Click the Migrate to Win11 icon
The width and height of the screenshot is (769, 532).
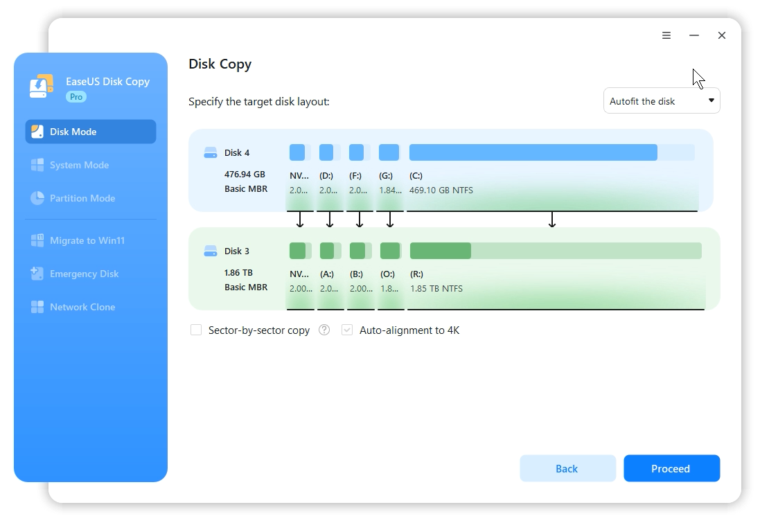[x=37, y=240]
